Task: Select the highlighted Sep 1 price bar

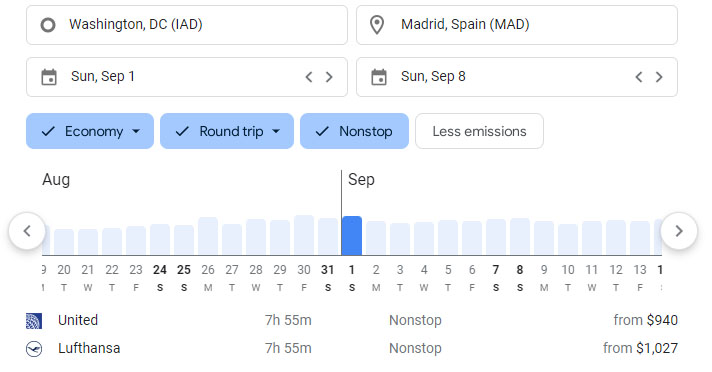Action: point(352,236)
